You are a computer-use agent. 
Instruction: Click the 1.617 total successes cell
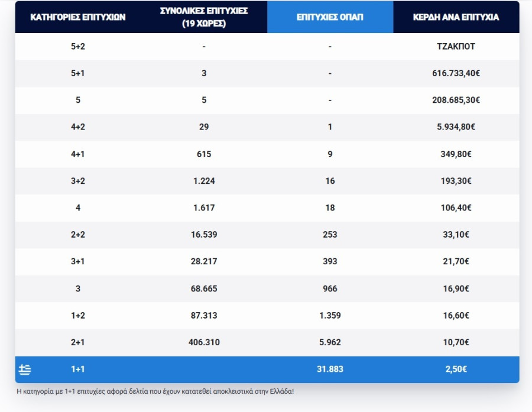click(x=204, y=207)
